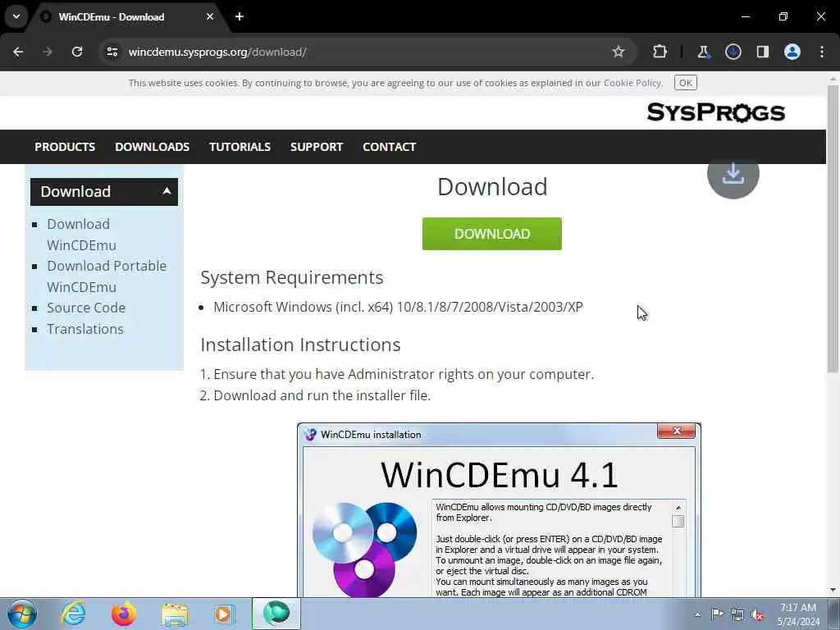Click the WinCDEmu installation screenshot image
840x630 pixels.
pyautogui.click(x=499, y=510)
